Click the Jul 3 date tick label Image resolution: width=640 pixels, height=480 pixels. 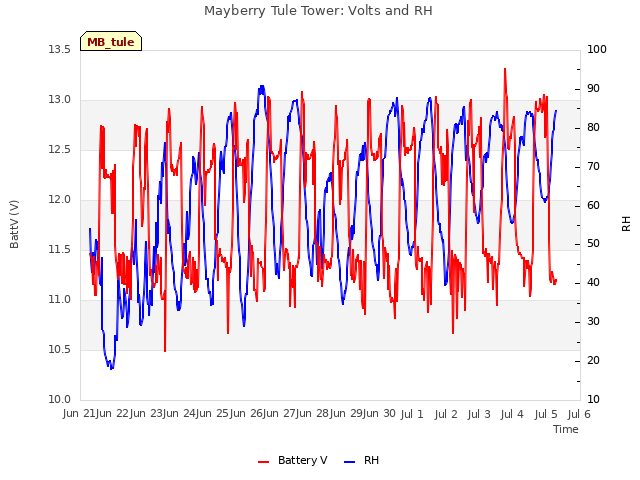tap(479, 415)
